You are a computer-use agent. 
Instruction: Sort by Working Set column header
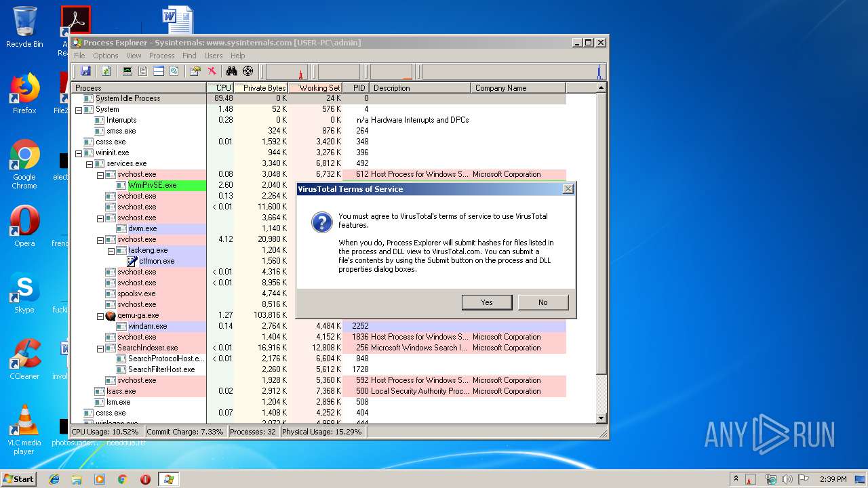coord(315,88)
